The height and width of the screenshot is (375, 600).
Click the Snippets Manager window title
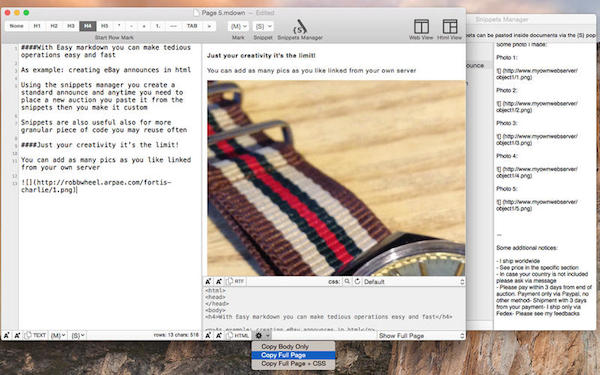click(x=502, y=20)
